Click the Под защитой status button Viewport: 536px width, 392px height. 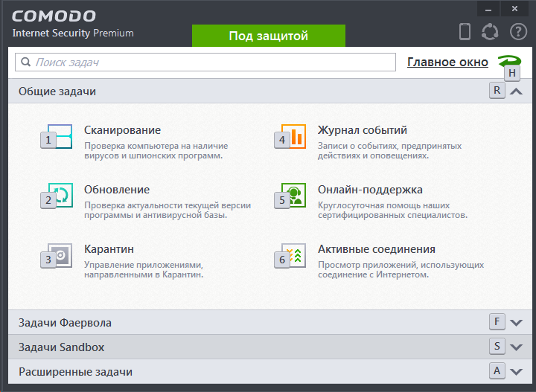[x=269, y=36]
